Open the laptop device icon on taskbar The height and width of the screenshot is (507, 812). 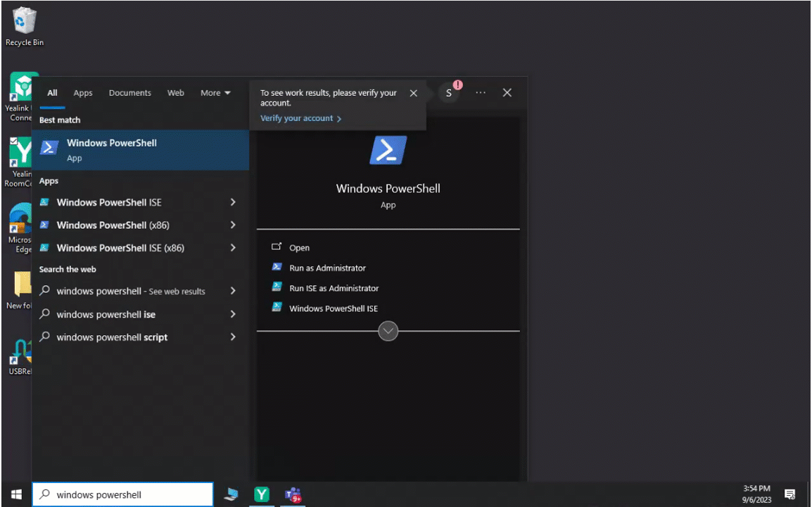[x=231, y=494]
